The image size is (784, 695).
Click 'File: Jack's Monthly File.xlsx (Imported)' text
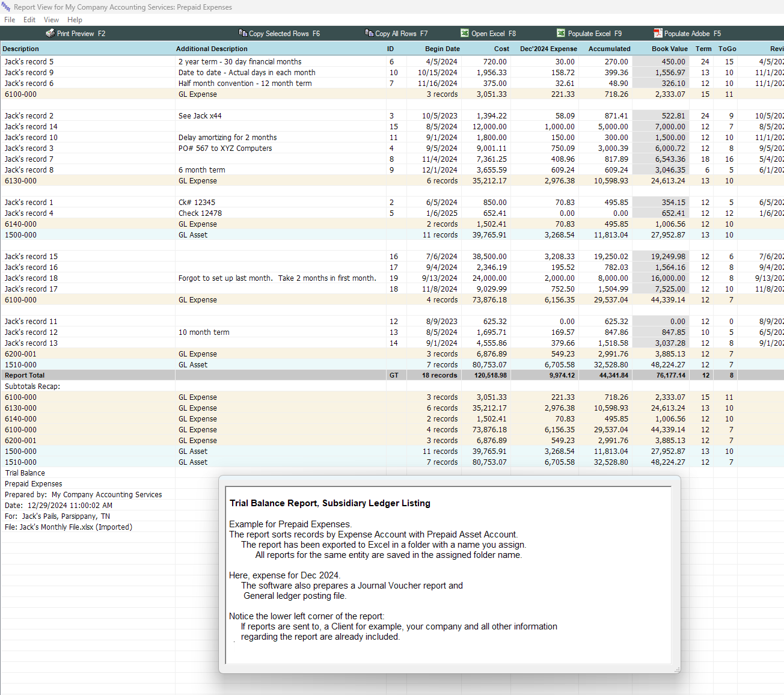69,527
